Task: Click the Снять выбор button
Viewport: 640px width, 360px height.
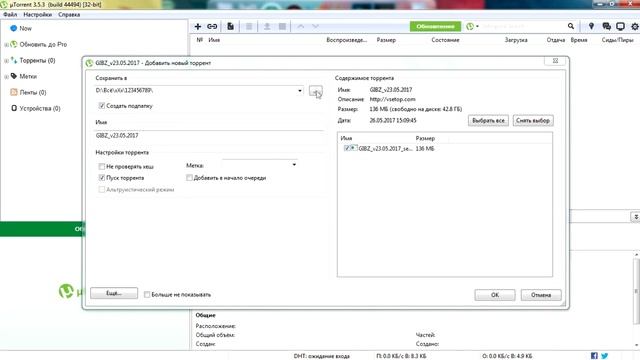Action: click(533, 120)
